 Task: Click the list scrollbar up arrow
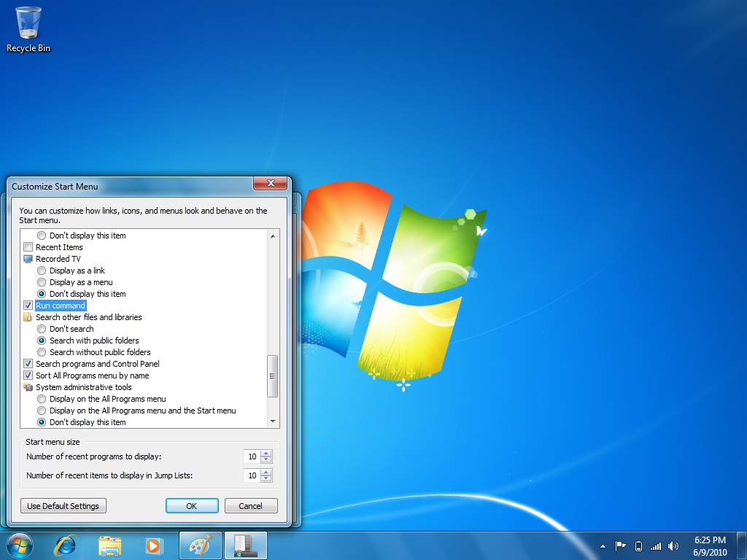[x=273, y=236]
